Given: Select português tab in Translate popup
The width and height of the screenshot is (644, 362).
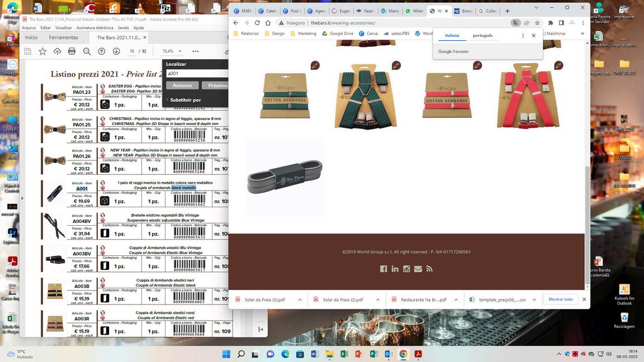Looking at the screenshot, I should coord(482,36).
